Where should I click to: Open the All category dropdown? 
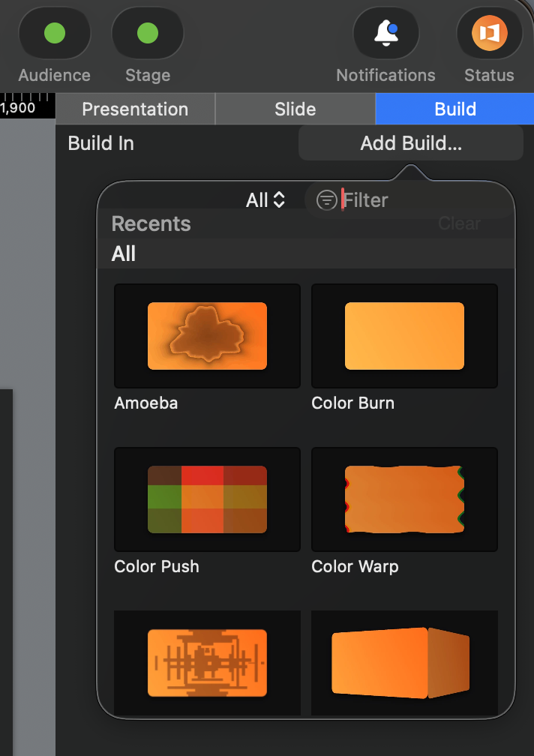pyautogui.click(x=265, y=200)
